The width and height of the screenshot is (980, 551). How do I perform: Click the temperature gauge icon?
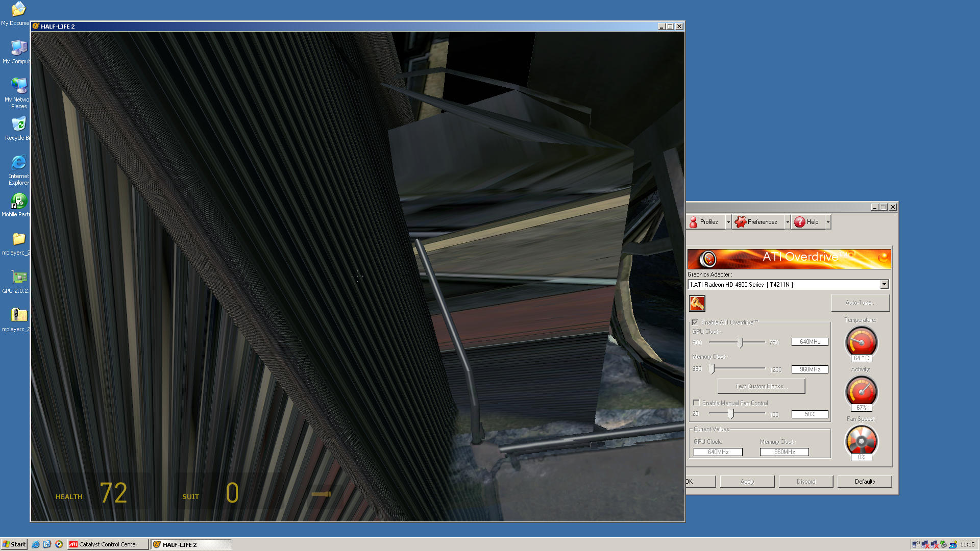coord(861,342)
